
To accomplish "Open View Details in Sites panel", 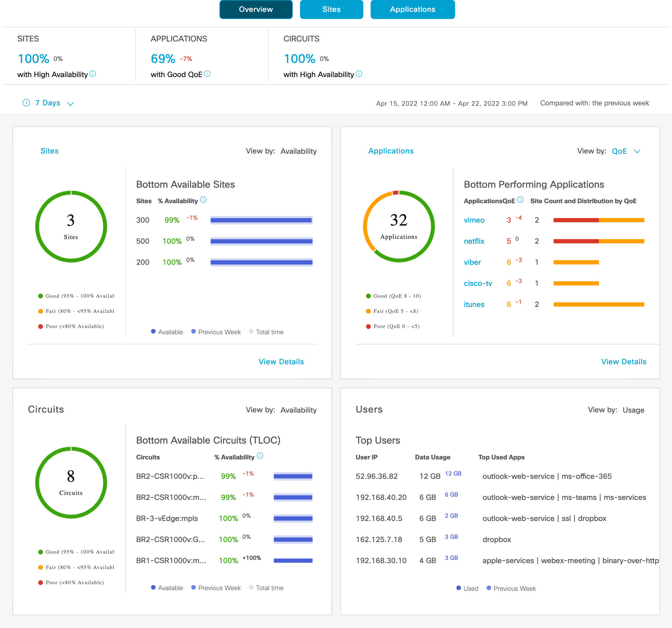I will click(281, 362).
